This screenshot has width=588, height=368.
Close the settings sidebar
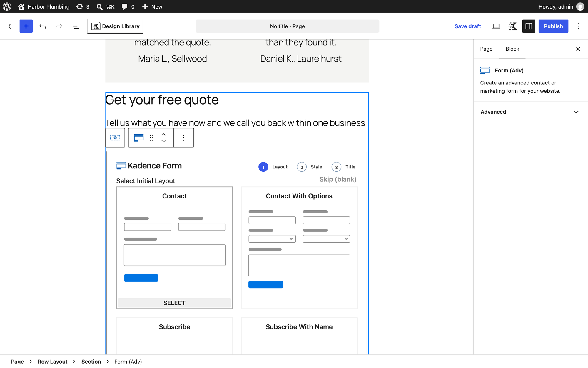(x=578, y=49)
